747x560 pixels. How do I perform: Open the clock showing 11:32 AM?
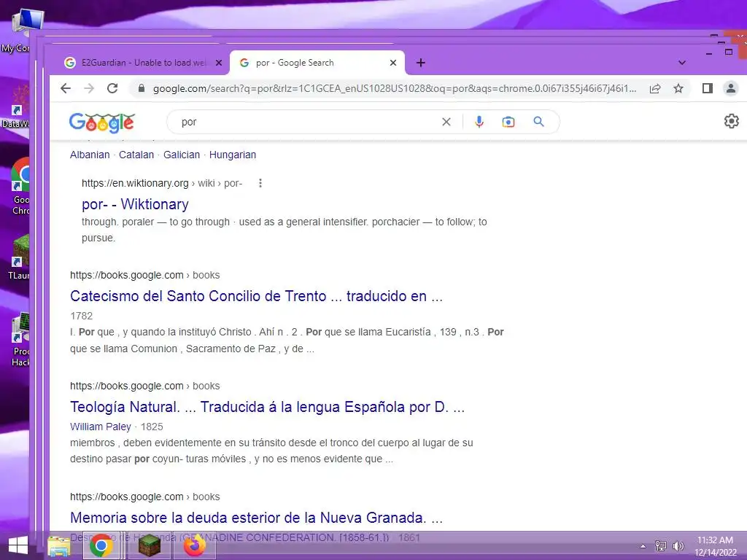715,546
